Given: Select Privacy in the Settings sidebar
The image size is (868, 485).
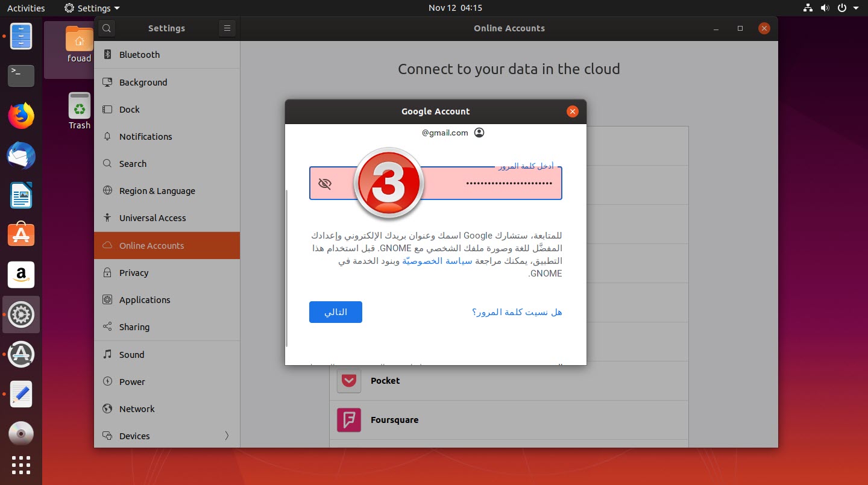Looking at the screenshot, I should pyautogui.click(x=167, y=273).
